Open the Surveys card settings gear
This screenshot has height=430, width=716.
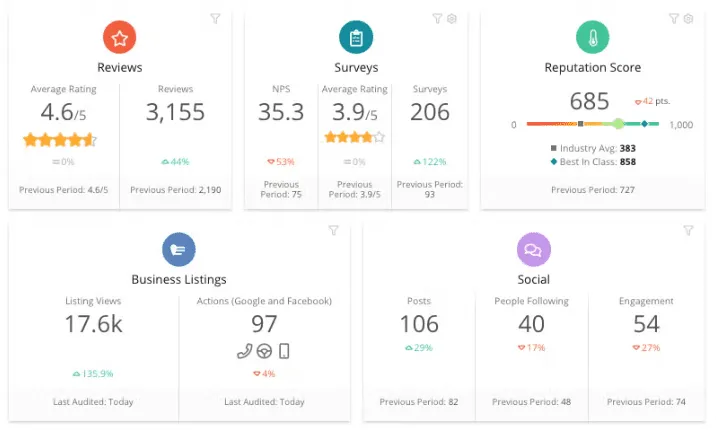click(x=452, y=18)
